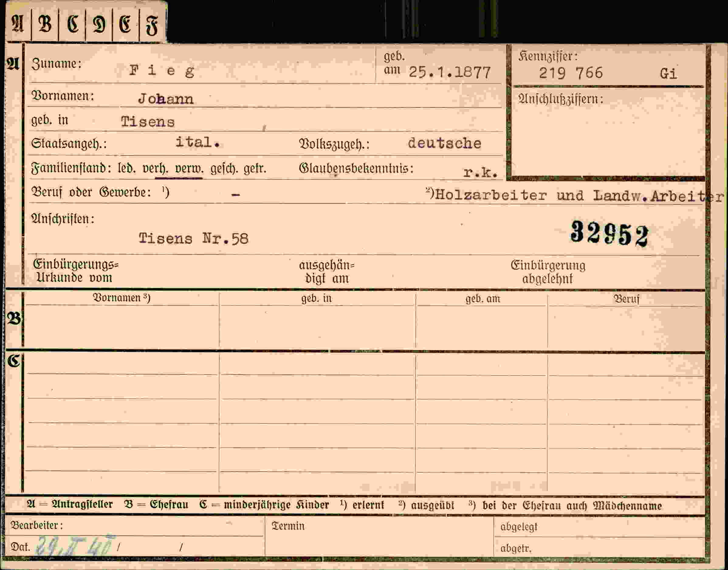Viewport: 728px width, 570px height.
Task: Click the 'Anschlußziffern:' label
Action: point(561,99)
